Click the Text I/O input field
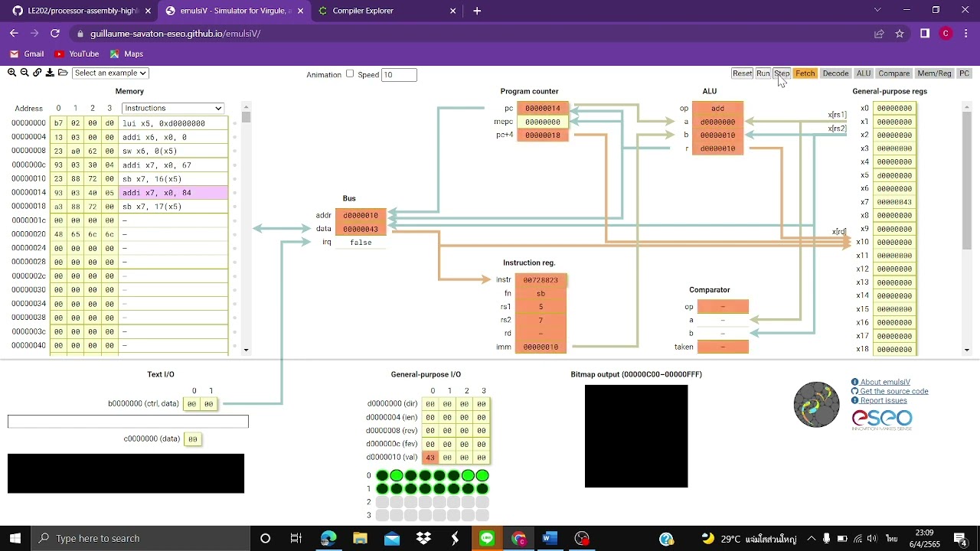The width and height of the screenshot is (980, 551). [x=128, y=422]
